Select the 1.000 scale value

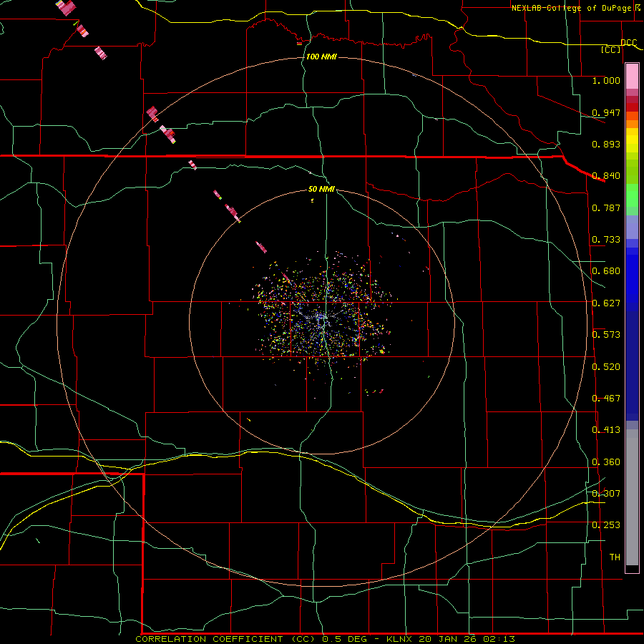(606, 80)
